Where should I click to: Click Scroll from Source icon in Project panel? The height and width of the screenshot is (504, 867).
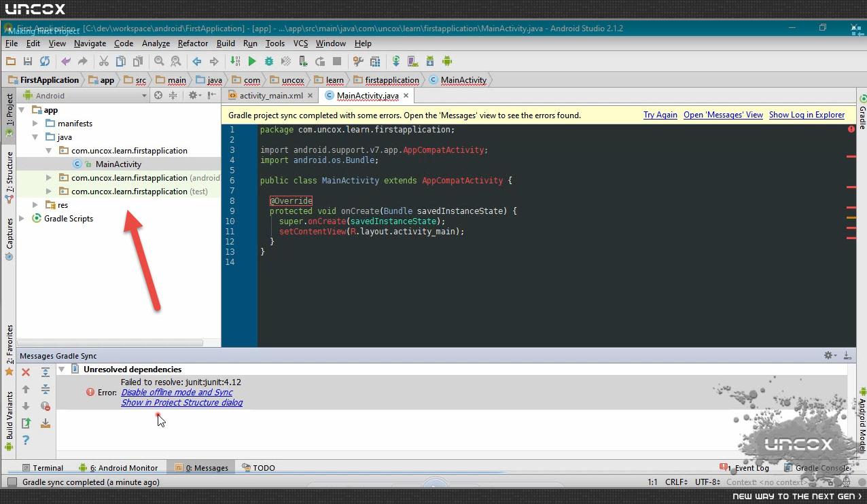point(158,96)
